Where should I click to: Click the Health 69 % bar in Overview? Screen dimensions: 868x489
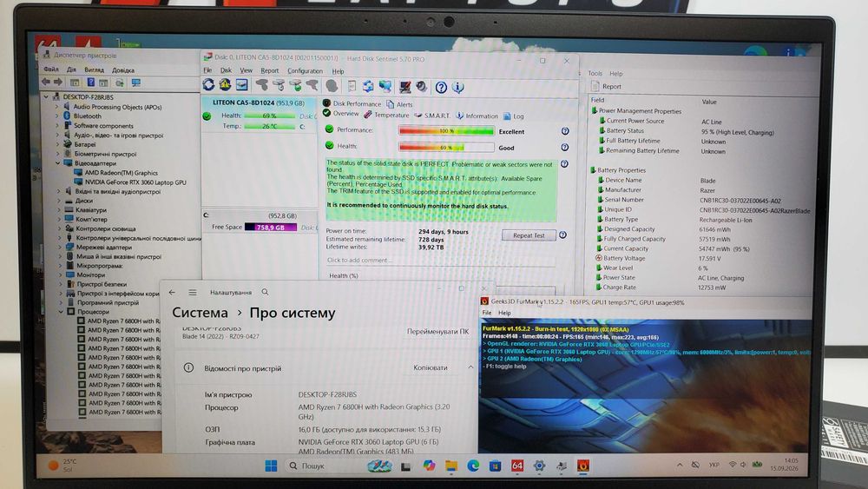pos(446,147)
